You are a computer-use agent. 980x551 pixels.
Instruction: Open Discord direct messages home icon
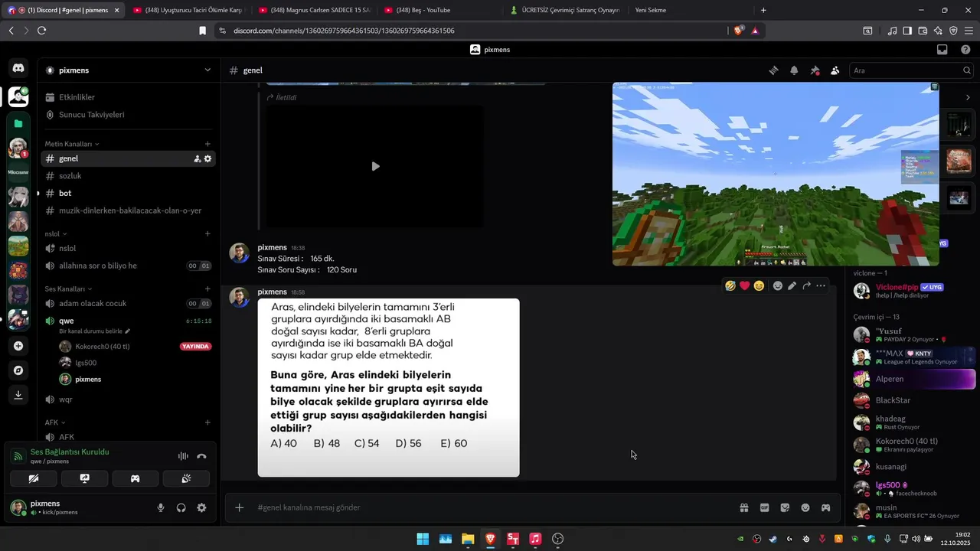pos(18,68)
